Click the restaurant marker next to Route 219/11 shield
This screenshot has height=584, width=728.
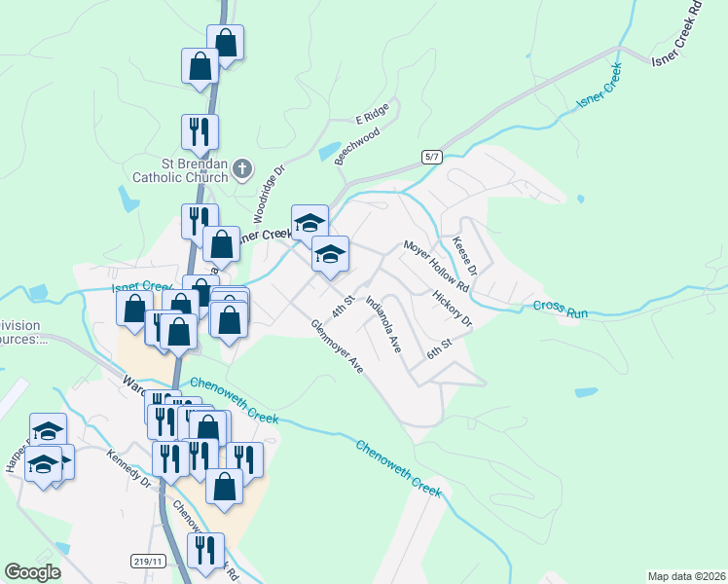point(205,555)
